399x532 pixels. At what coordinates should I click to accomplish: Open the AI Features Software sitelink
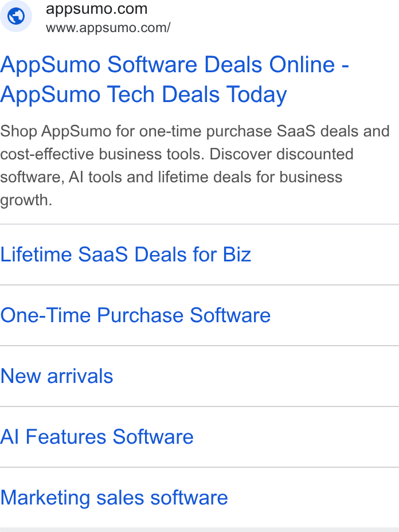[x=97, y=437]
